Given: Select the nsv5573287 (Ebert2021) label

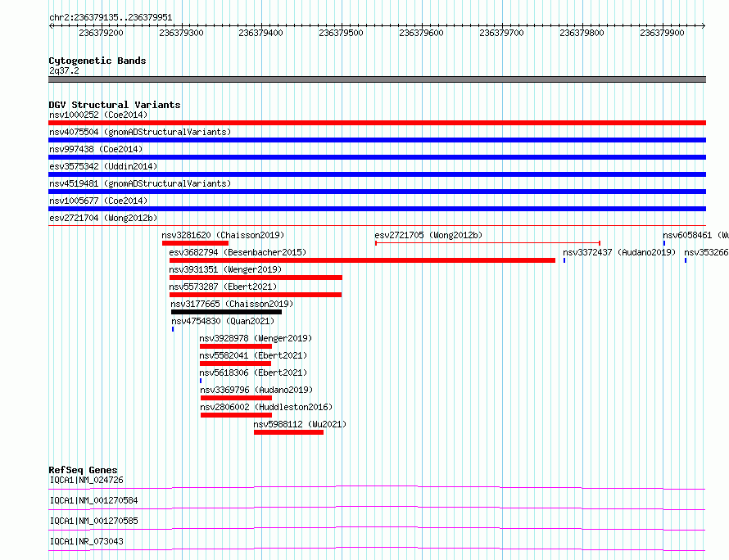Looking at the screenshot, I should click(x=223, y=287).
